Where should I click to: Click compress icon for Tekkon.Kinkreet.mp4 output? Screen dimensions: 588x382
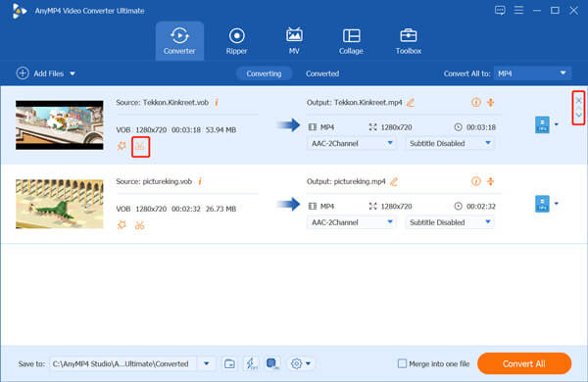click(x=491, y=102)
